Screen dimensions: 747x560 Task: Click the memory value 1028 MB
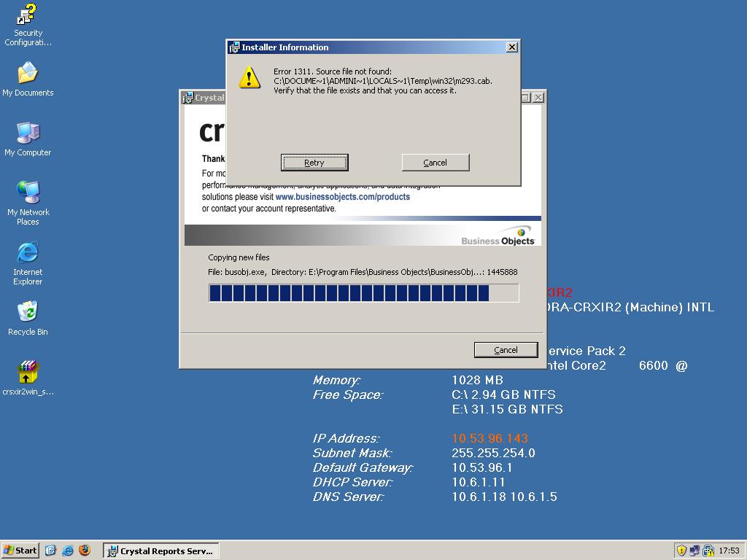[477, 380]
